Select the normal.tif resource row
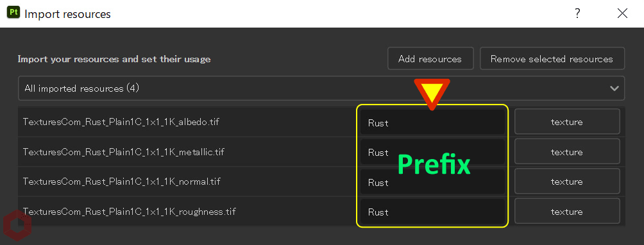Viewport: 644px width, 245px height. (321, 182)
